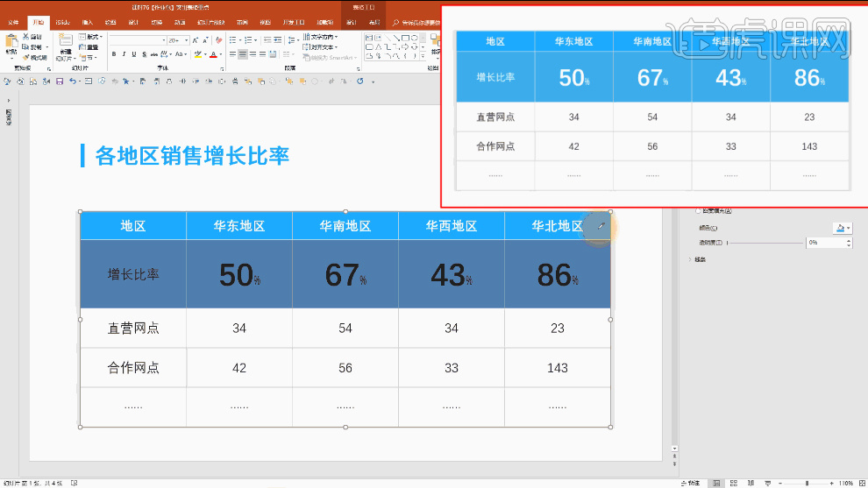The height and width of the screenshot is (488, 868).
Task: Apply Italic formatting to the text
Action: (x=124, y=54)
